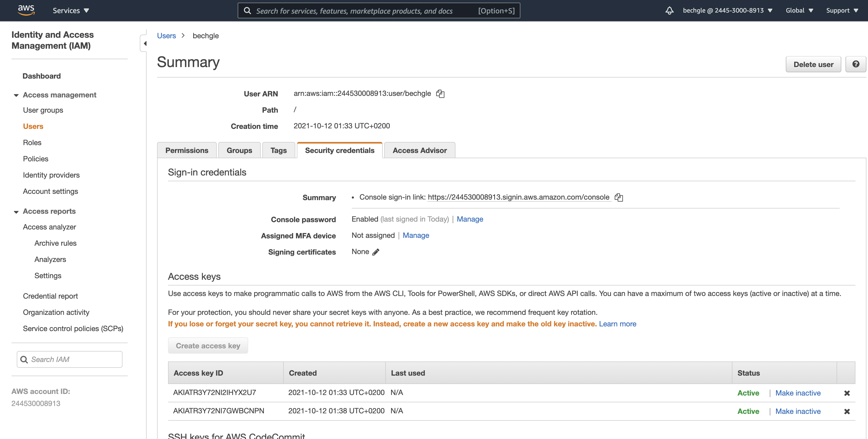Select Users in the sidebar
This screenshot has width=868, height=439.
(x=33, y=126)
